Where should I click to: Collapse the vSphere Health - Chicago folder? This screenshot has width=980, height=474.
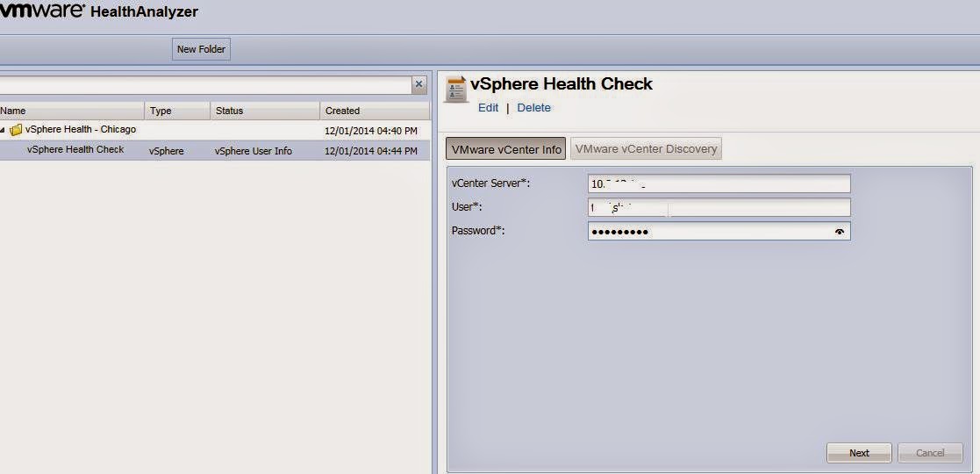pyautogui.click(x=4, y=131)
